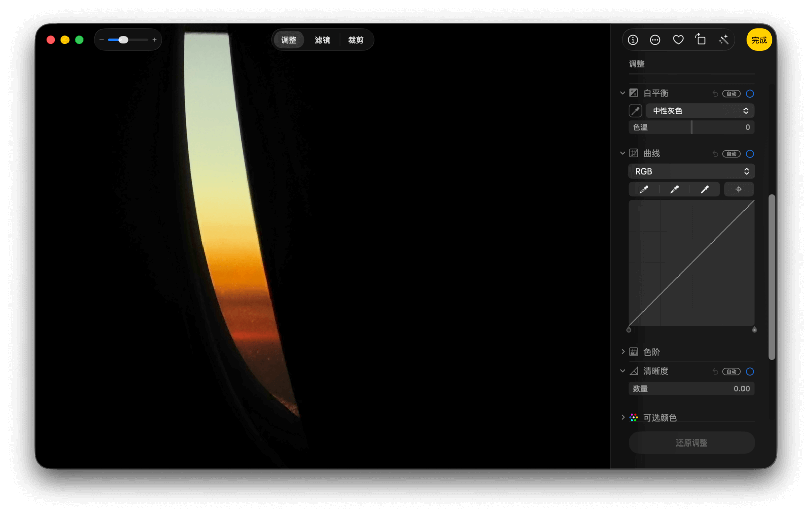Rotate the photo using rotate icon
The image size is (812, 515).
701,40
